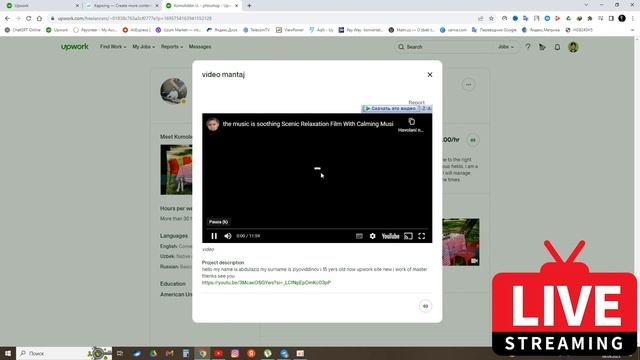Click the share link icon in dialog footer
The image size is (640, 360).
coord(425,306)
